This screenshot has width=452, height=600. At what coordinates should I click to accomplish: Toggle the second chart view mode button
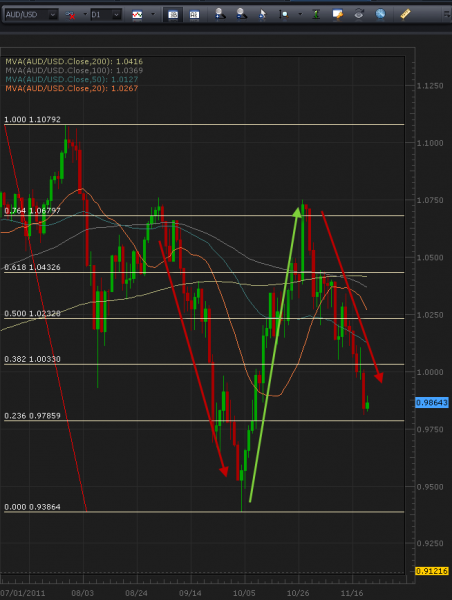pyautogui.click(x=194, y=15)
